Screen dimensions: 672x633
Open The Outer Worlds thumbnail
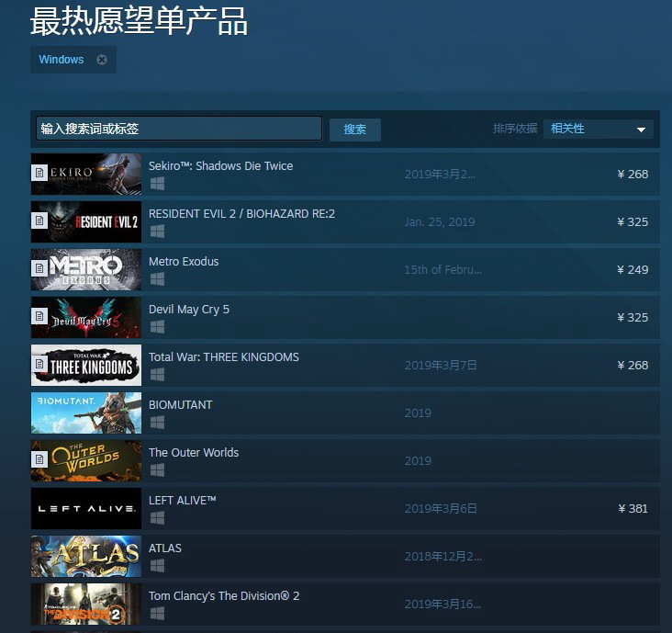coord(86,460)
